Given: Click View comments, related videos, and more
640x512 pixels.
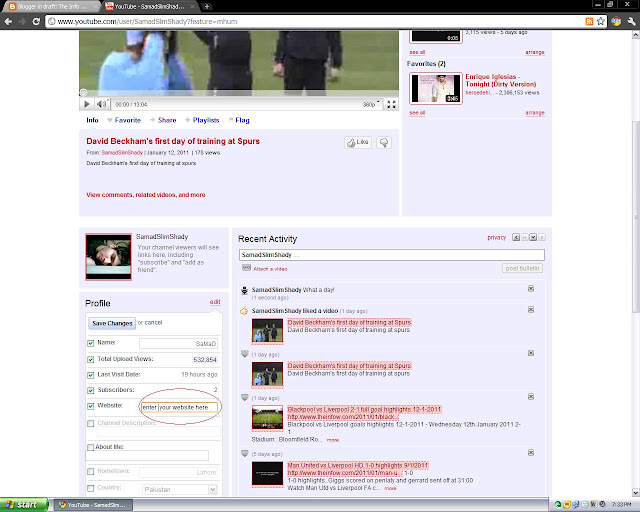Looking at the screenshot, I should tap(146, 195).
